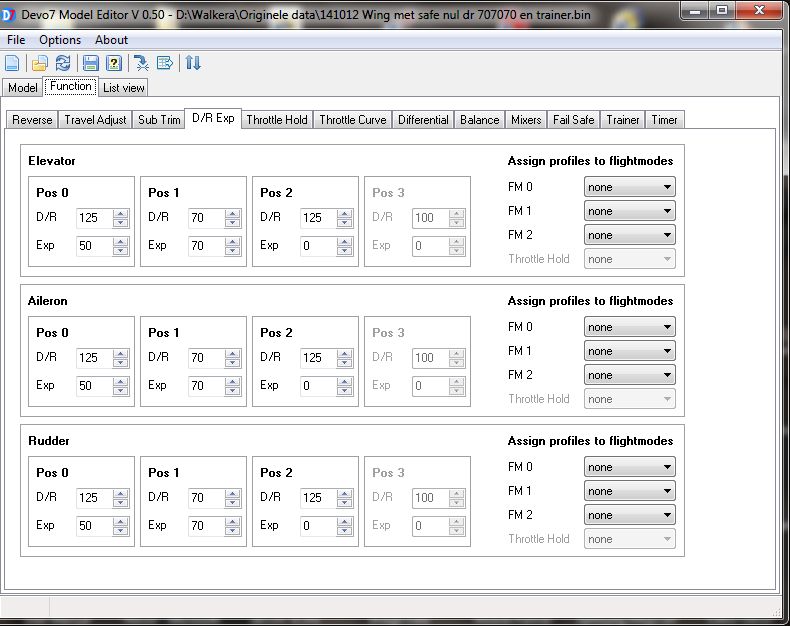Increase Elevator Pos 1 D/R value
The image size is (790, 626).
pyautogui.click(x=232, y=214)
